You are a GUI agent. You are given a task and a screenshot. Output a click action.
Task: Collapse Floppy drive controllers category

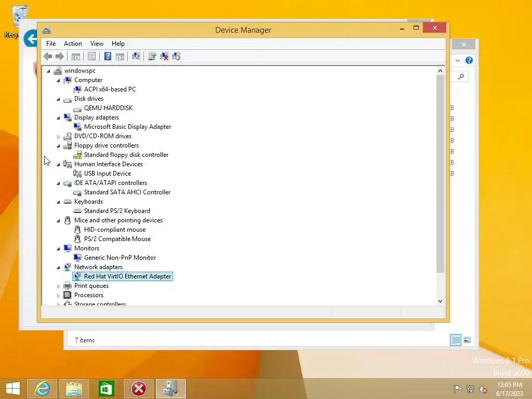(58, 146)
